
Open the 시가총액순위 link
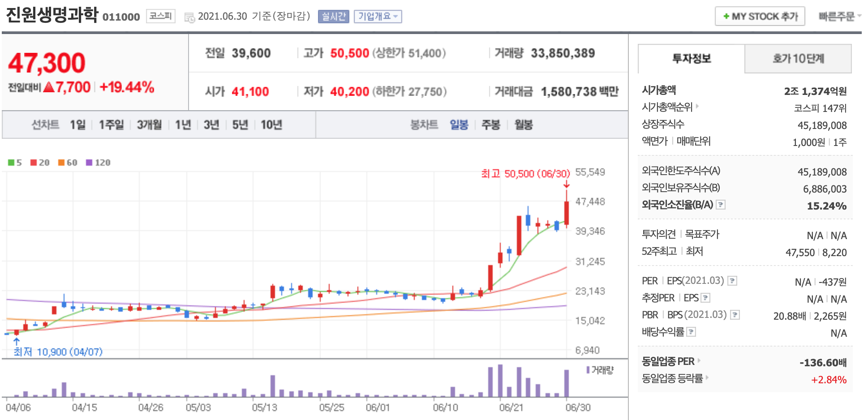pyautogui.click(x=667, y=107)
